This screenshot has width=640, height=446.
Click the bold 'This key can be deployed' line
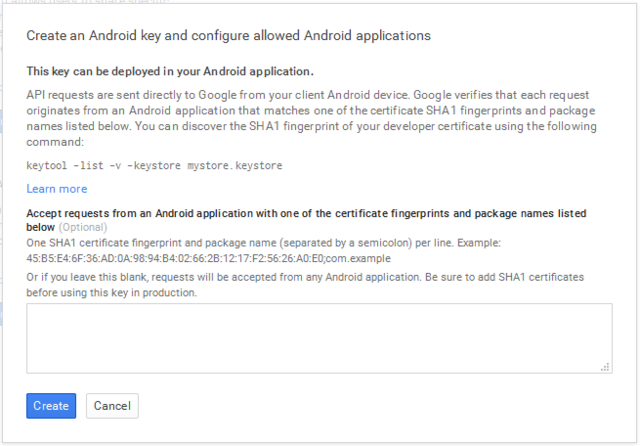[x=170, y=71]
